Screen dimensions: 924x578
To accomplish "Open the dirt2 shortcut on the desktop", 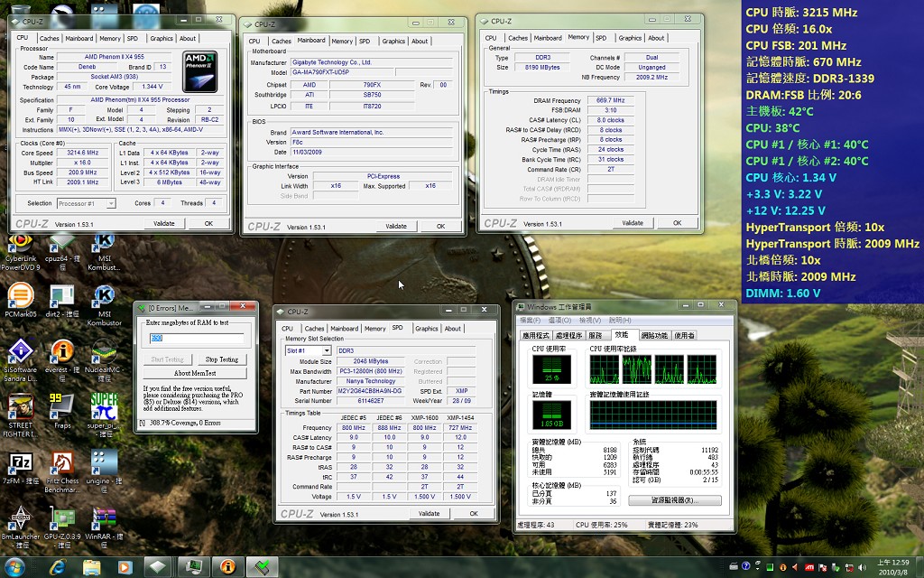I will tap(62, 301).
